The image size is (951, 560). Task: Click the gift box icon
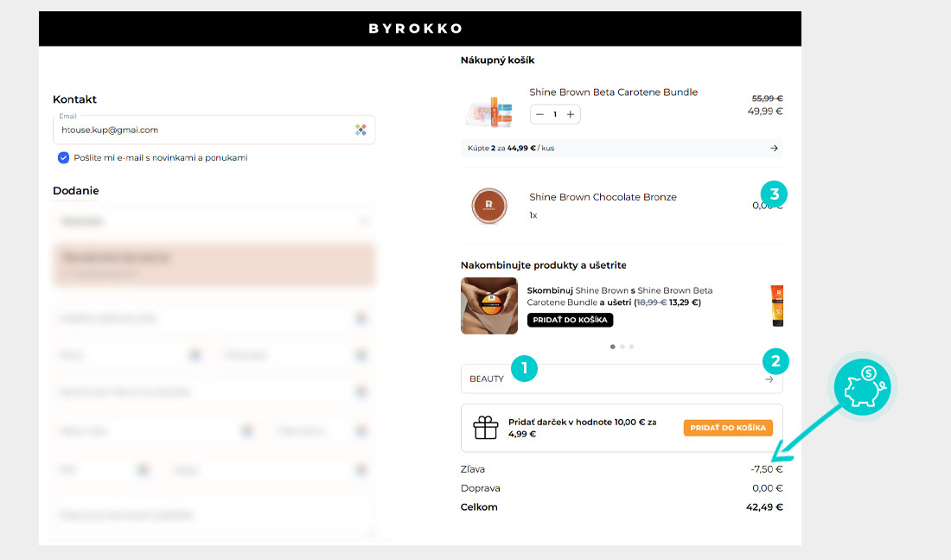[485, 428]
